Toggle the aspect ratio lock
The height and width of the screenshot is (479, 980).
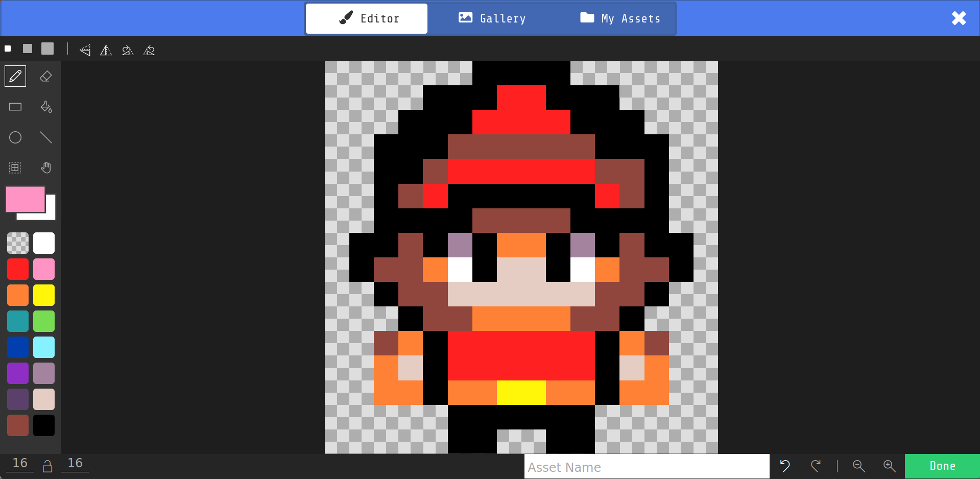point(47,466)
